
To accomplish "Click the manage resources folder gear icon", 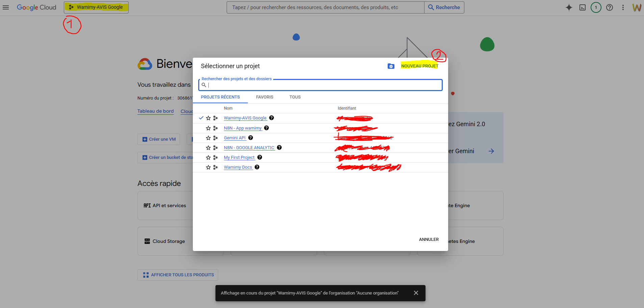I will pos(391,66).
